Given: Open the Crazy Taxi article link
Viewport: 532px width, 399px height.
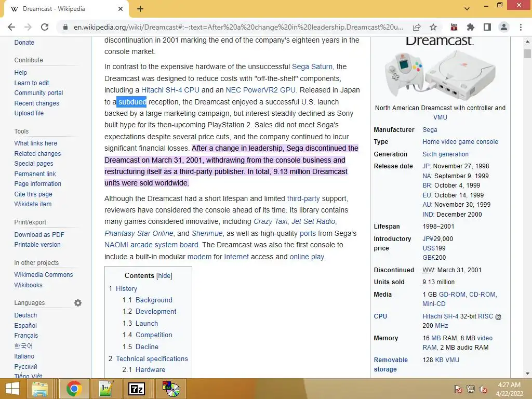Looking at the screenshot, I should pos(270,221).
